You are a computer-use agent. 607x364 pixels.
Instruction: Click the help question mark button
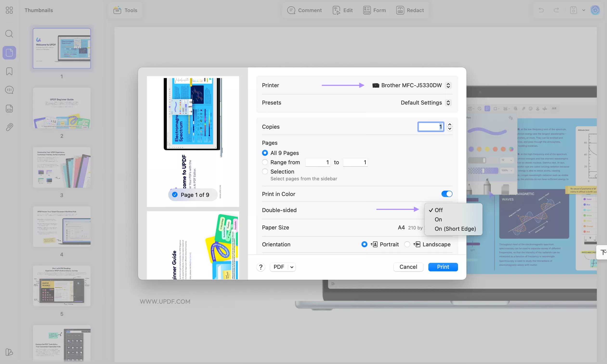click(x=261, y=267)
